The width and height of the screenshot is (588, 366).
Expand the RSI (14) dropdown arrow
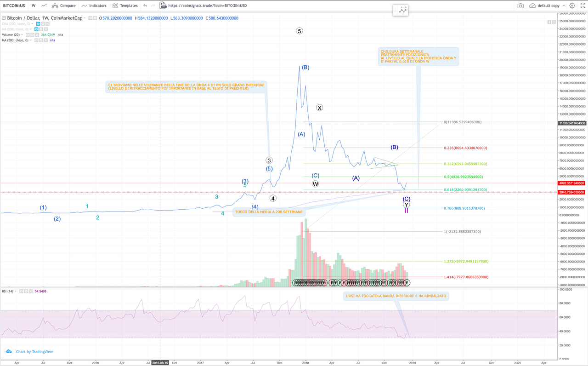pyautogui.click(x=16, y=291)
